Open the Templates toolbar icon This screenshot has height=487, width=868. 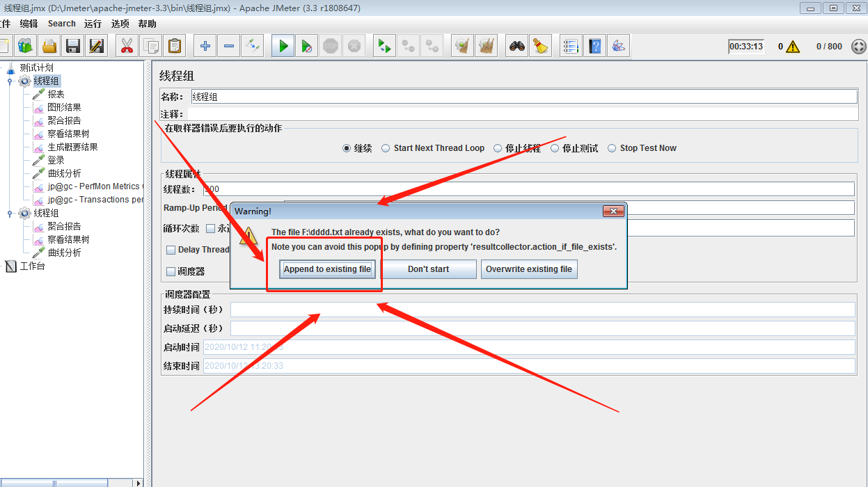tap(26, 47)
